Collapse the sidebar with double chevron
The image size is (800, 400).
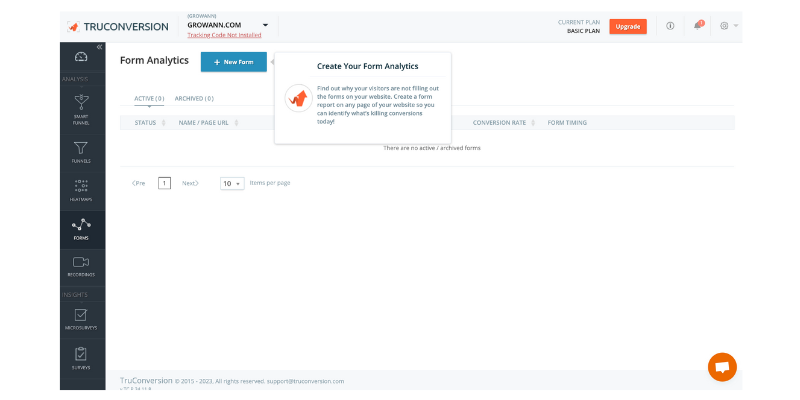pyautogui.click(x=99, y=47)
